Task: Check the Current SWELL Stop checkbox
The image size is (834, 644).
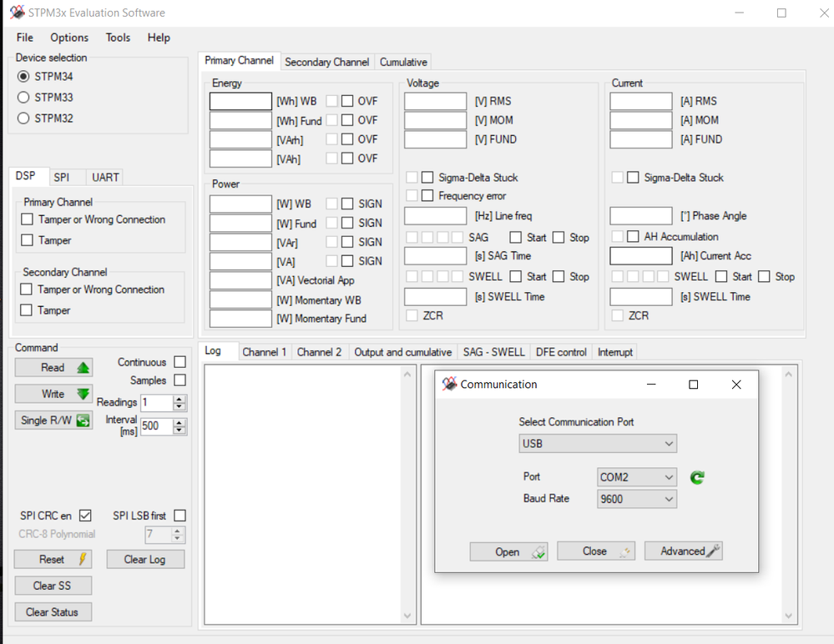Action: (764, 276)
